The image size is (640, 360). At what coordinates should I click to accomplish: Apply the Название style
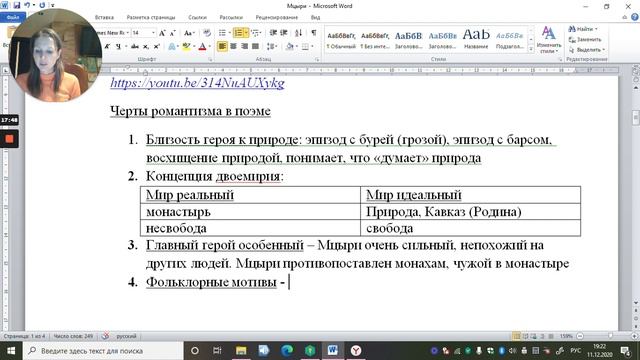point(476,40)
